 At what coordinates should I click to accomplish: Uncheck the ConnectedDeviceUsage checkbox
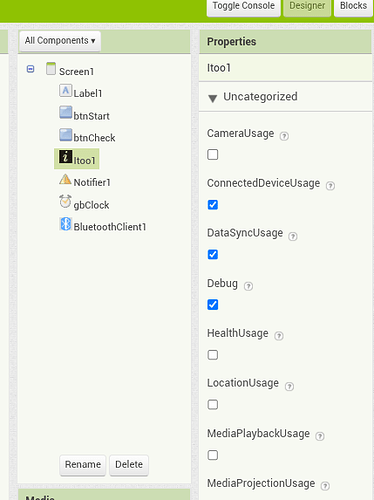[213, 205]
